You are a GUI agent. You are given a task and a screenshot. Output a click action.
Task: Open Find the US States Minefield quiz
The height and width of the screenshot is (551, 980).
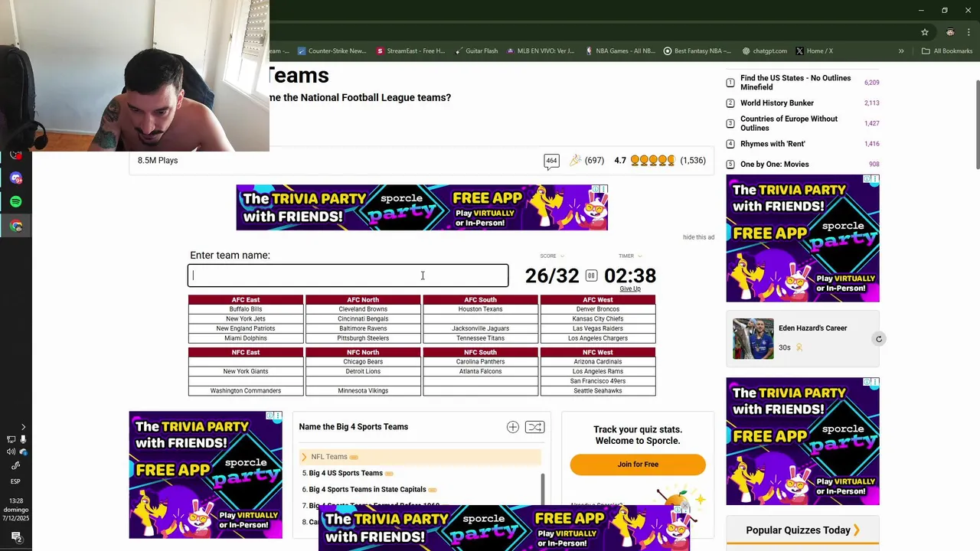click(x=795, y=83)
